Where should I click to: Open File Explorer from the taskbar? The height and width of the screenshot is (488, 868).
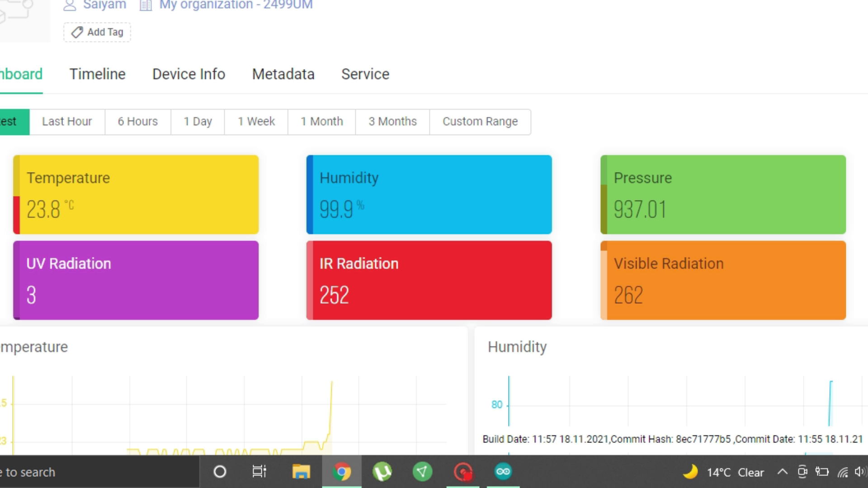(x=301, y=472)
